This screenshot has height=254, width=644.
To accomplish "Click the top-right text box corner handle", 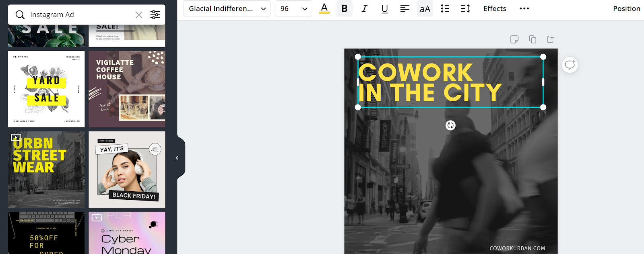I will pos(543,57).
